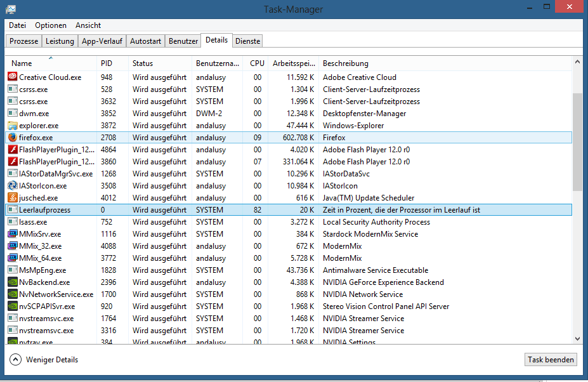Click the Adobe Creative Cloud description

[x=359, y=77]
